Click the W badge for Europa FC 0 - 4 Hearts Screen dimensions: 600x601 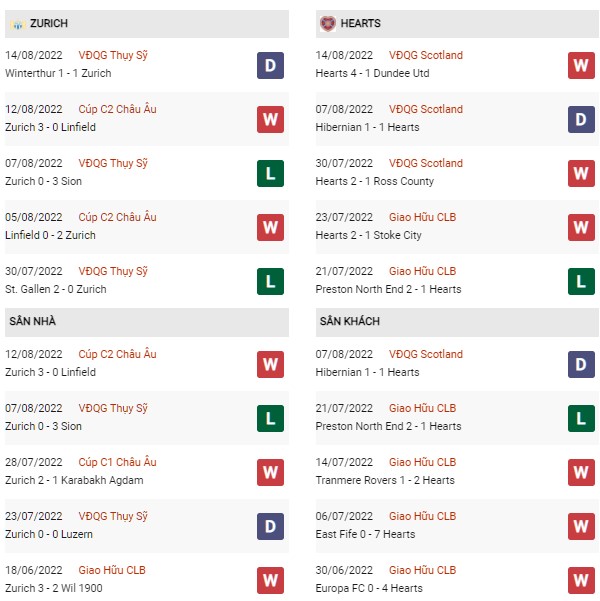coord(581,580)
